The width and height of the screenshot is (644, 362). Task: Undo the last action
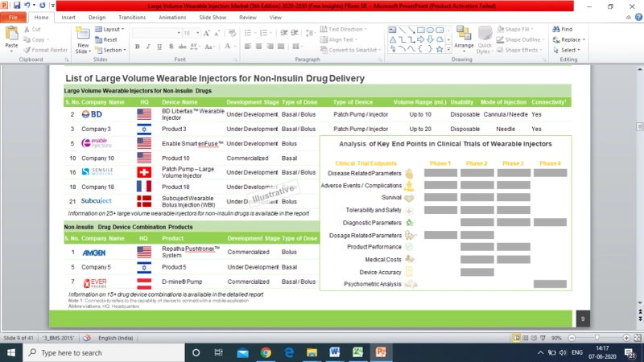[27, 6]
